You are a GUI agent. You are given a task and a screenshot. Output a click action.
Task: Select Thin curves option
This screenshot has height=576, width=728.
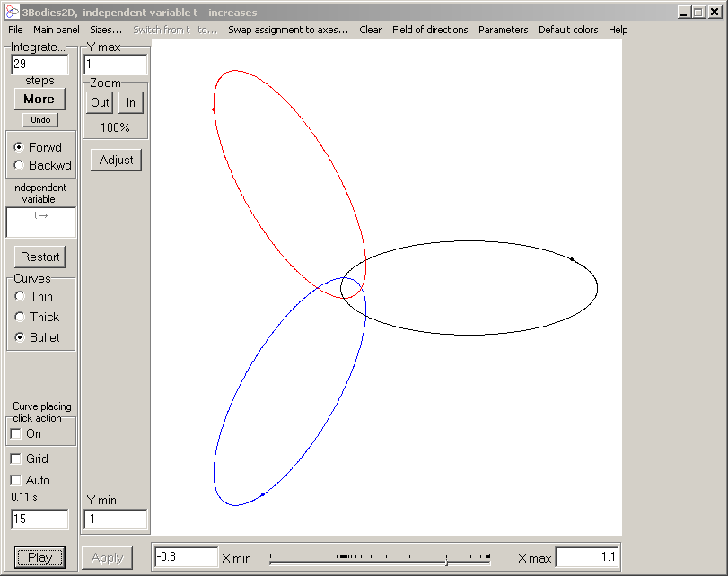pos(20,296)
